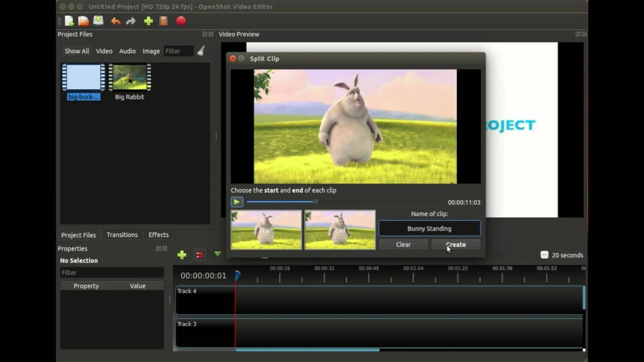The height and width of the screenshot is (362, 644).
Task: Switch to the Project Files tab
Action: [x=78, y=235]
